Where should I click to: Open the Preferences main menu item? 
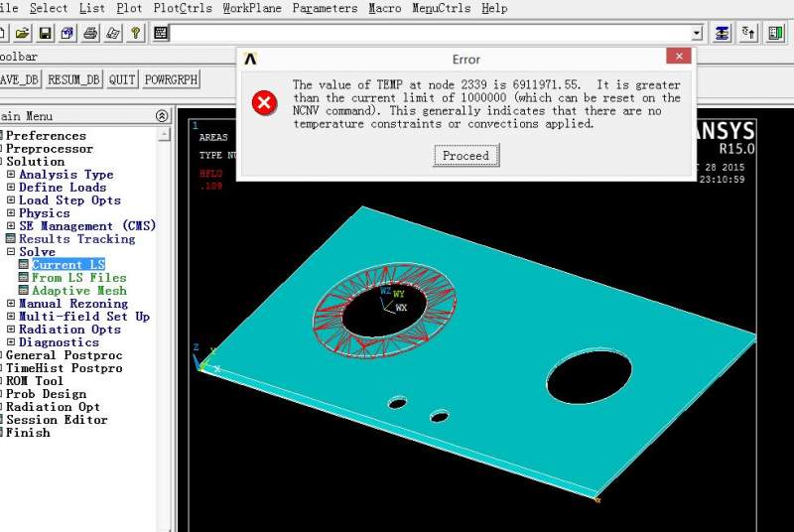46,136
